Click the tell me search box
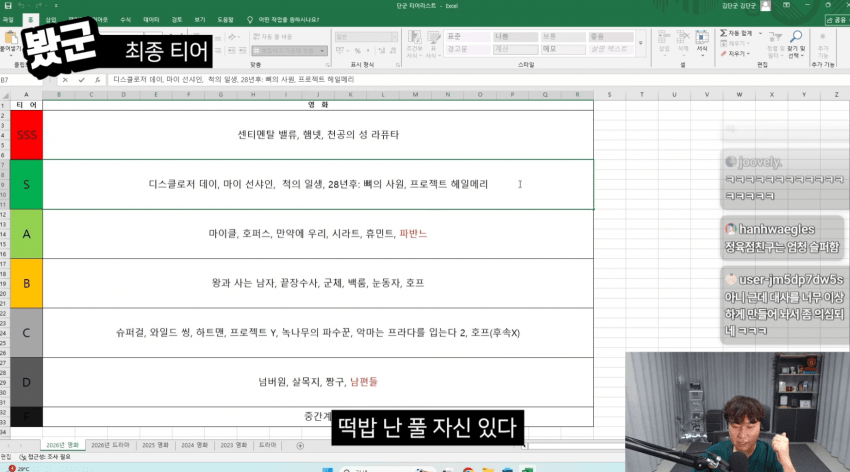Image resolution: width=850 pixels, height=472 pixels. pos(283,20)
